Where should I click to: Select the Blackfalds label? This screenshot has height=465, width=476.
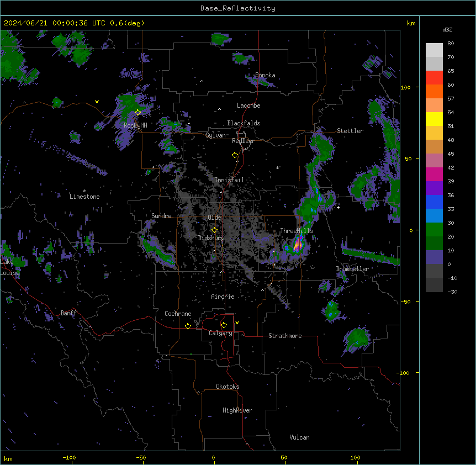point(244,123)
